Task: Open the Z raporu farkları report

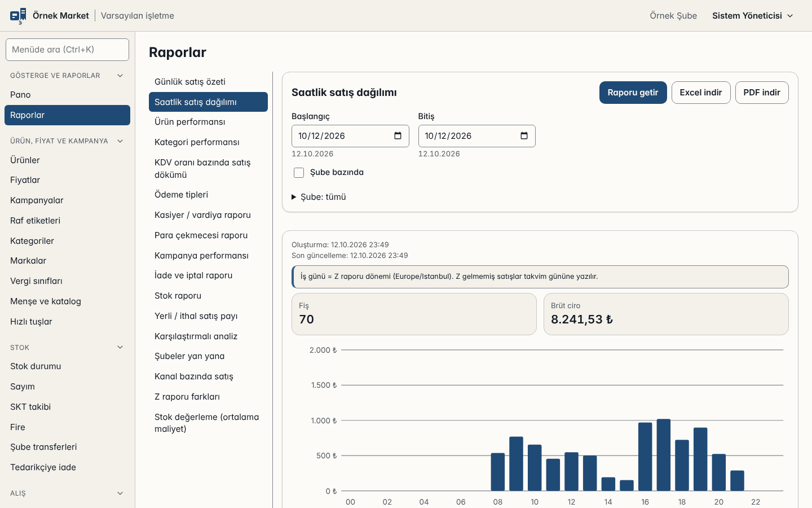Action: (208, 397)
